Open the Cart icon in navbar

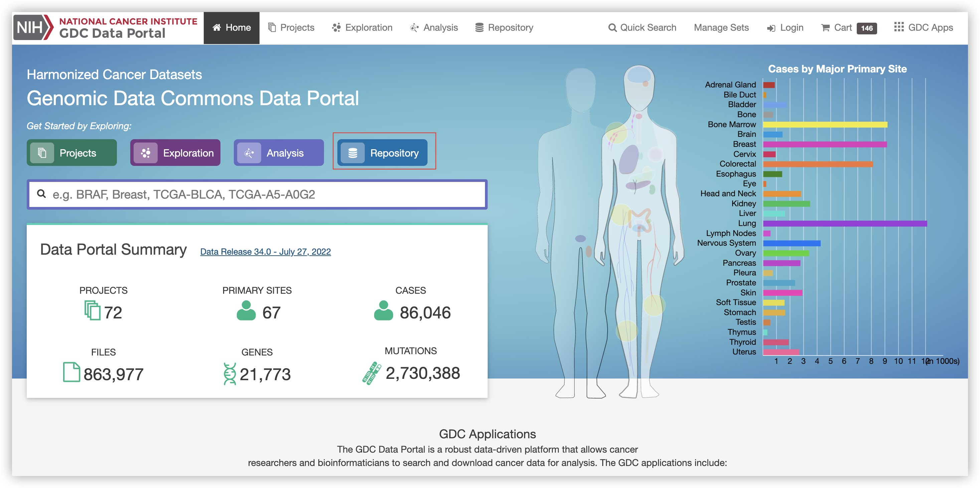(x=825, y=28)
